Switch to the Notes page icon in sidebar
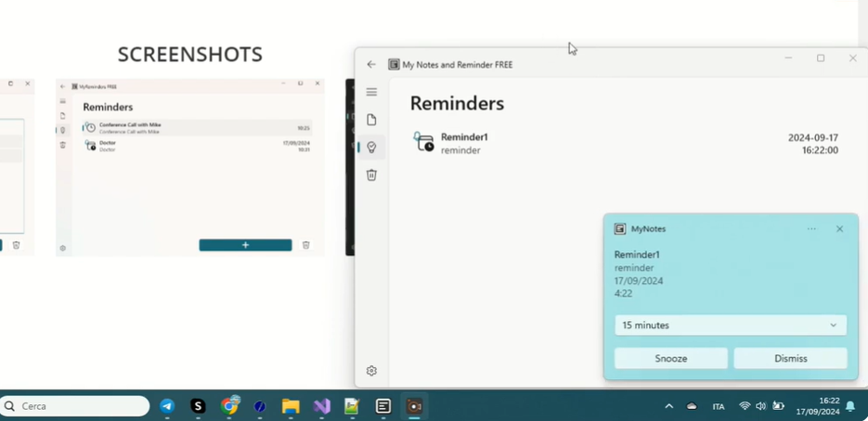The width and height of the screenshot is (868, 421). pos(371,120)
